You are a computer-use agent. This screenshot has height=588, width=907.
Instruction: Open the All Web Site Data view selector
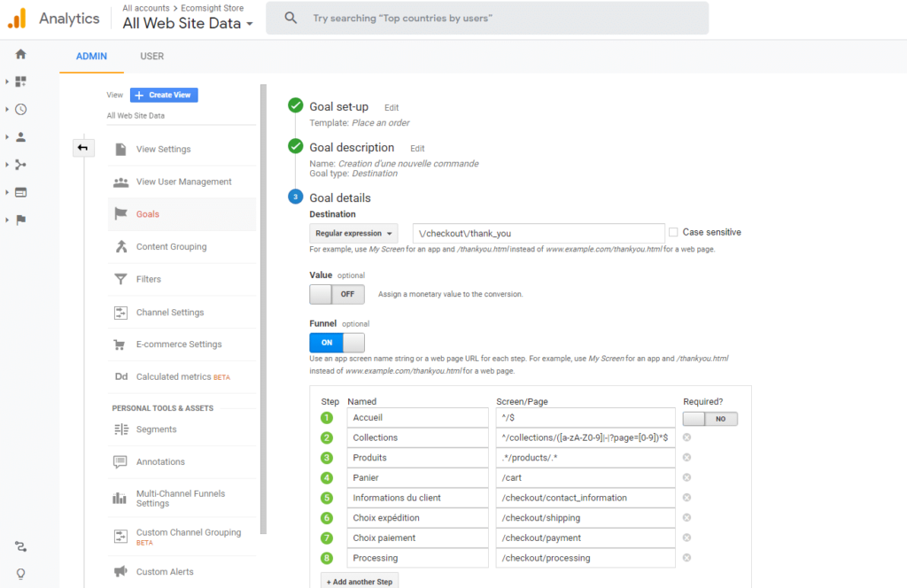188,23
